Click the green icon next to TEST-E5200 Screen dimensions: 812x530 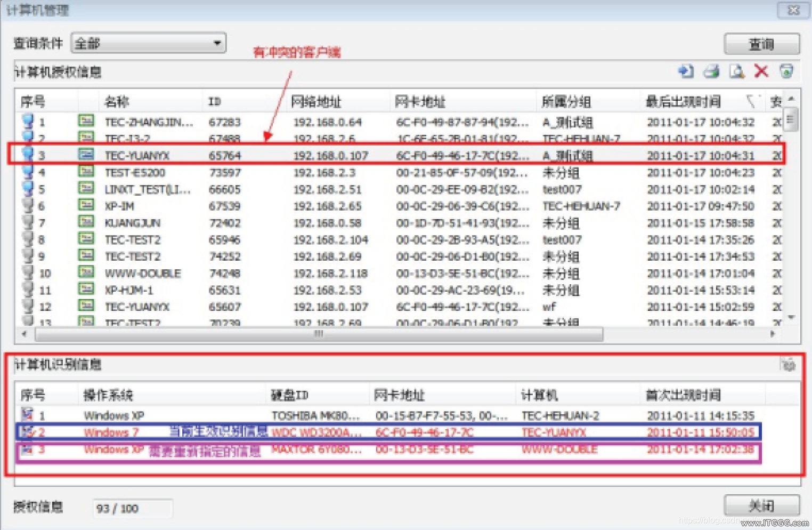pyautogui.click(x=86, y=172)
